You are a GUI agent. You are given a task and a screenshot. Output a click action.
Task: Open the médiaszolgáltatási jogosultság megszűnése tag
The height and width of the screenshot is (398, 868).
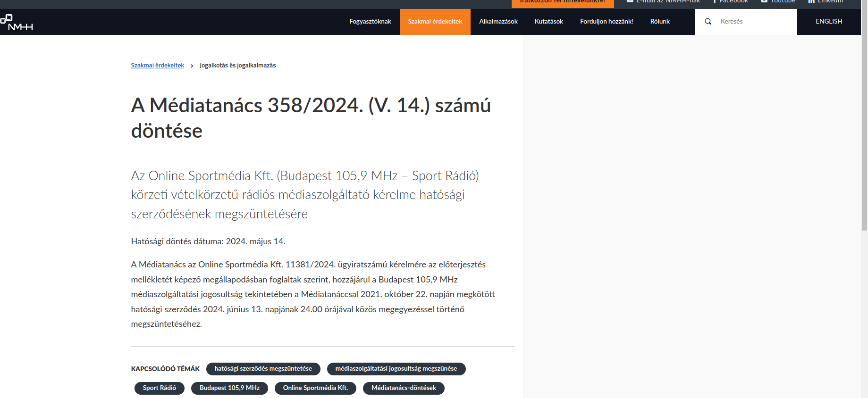coord(396,369)
